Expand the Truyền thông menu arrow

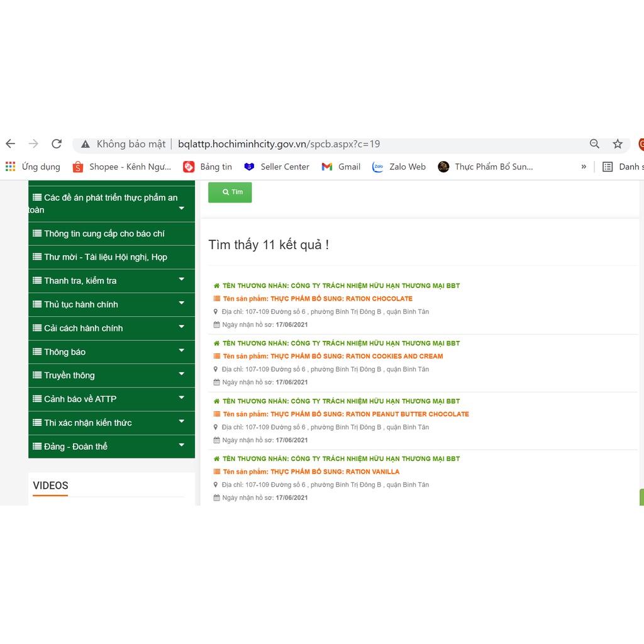181,374
